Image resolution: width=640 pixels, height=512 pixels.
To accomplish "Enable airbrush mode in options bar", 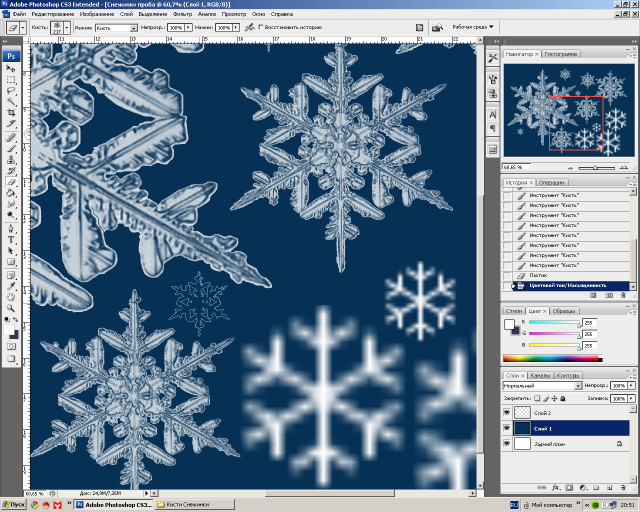I will (249, 27).
